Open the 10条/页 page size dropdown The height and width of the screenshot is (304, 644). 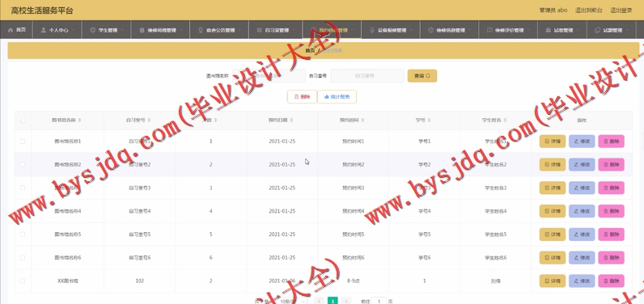(291, 301)
